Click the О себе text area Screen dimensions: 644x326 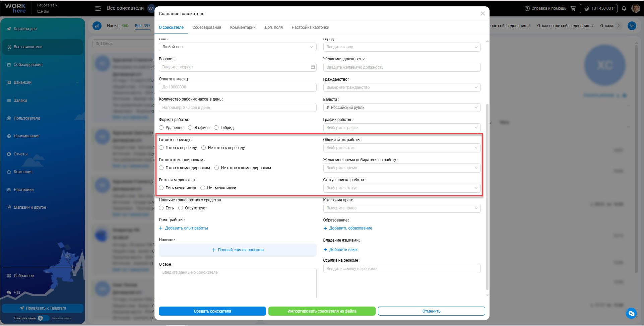(238, 283)
